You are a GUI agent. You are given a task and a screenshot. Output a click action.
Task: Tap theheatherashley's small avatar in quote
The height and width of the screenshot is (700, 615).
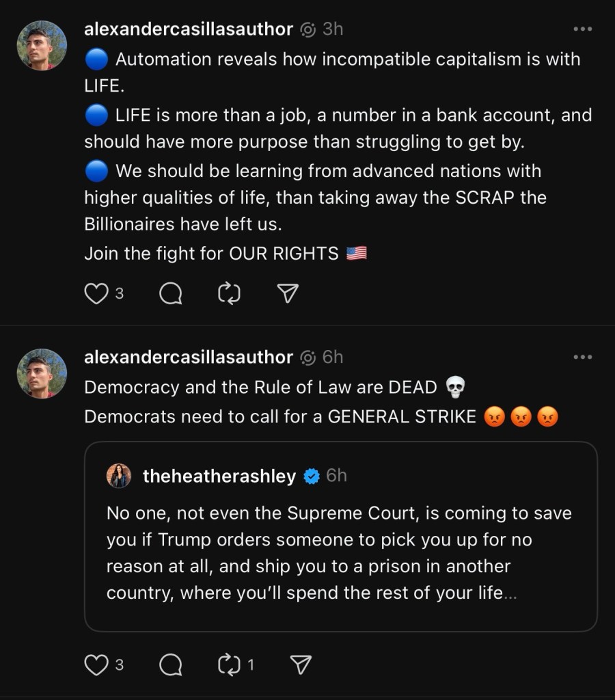click(119, 476)
